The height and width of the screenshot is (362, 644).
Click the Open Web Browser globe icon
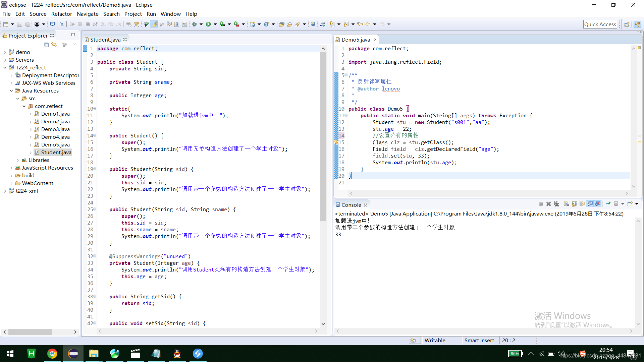(313, 24)
